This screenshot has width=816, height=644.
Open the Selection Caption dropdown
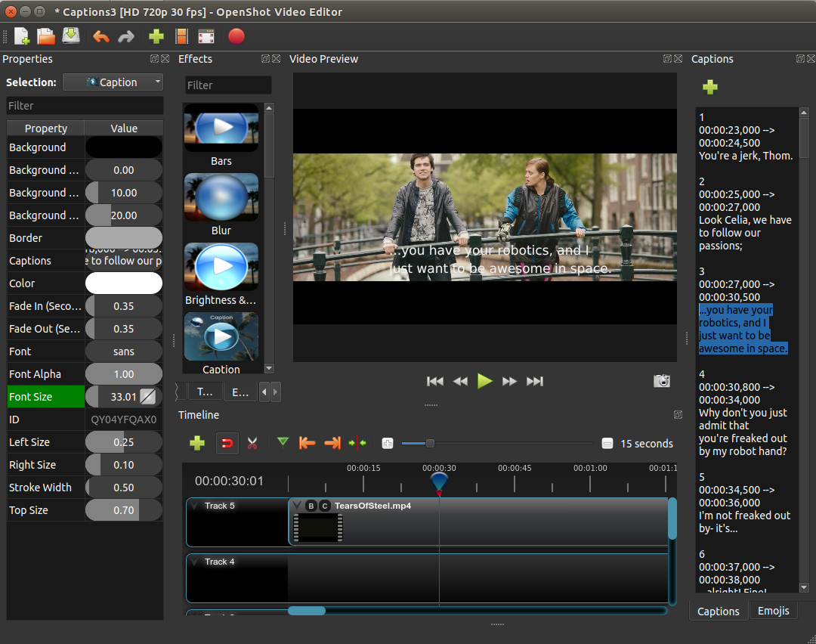point(113,82)
